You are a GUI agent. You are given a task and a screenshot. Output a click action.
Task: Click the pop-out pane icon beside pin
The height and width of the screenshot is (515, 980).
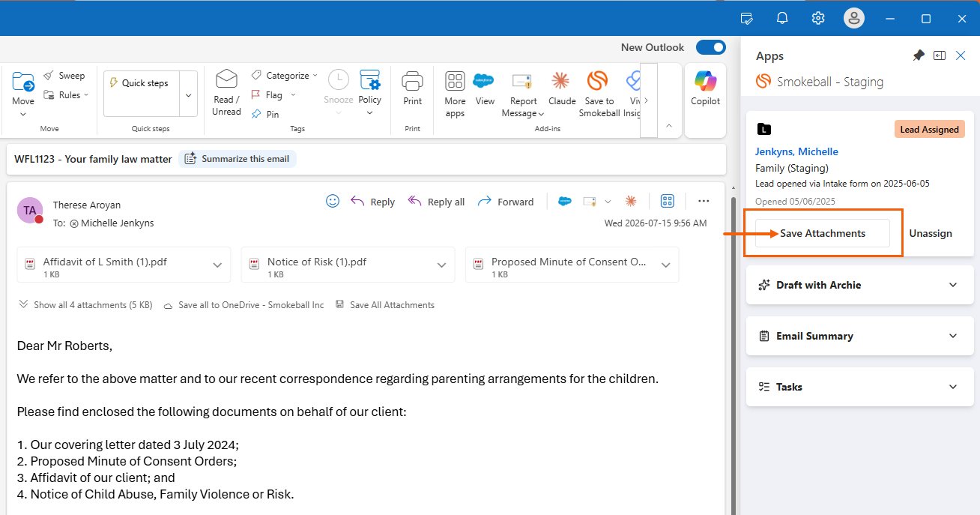pyautogui.click(x=940, y=55)
